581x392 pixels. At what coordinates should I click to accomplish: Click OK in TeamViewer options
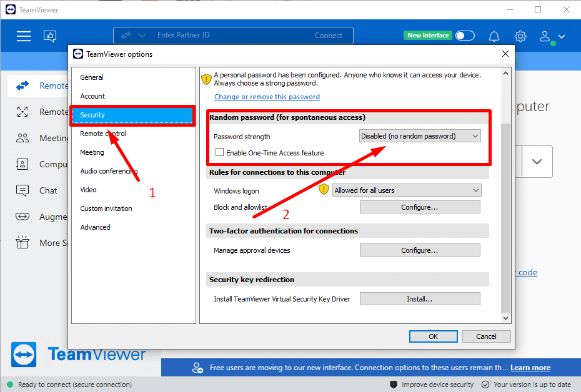(x=433, y=336)
